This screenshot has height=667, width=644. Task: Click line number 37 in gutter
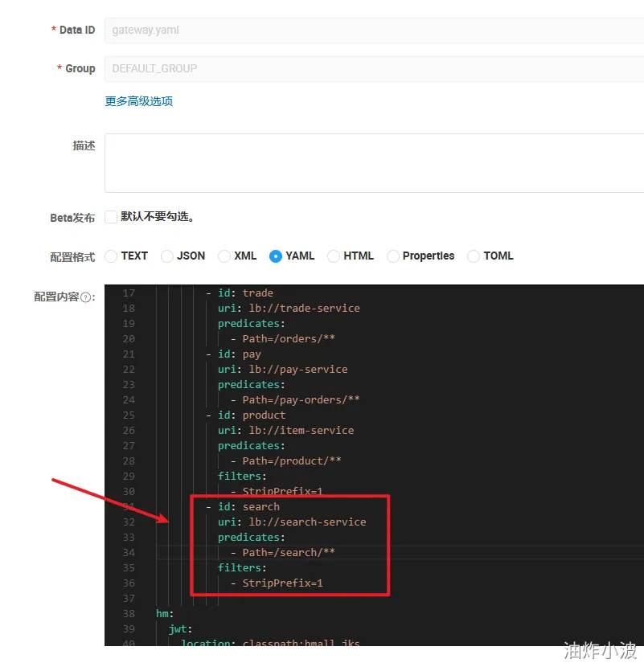[x=129, y=599]
